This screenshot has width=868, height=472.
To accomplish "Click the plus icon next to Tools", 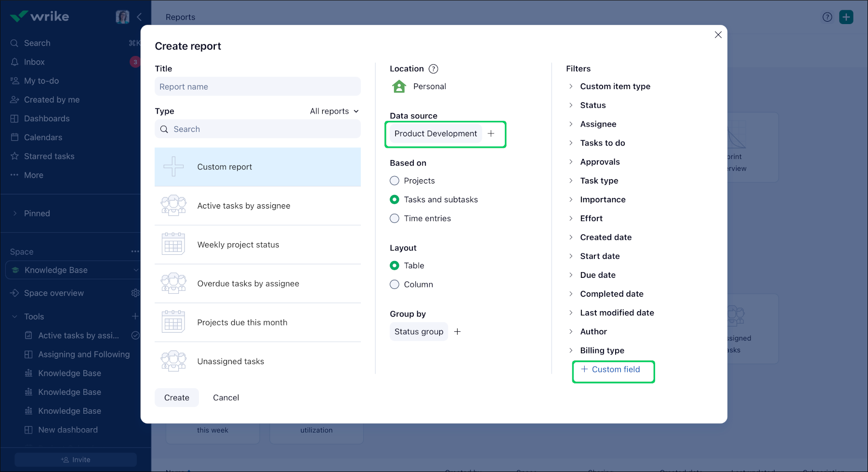I will click(135, 316).
